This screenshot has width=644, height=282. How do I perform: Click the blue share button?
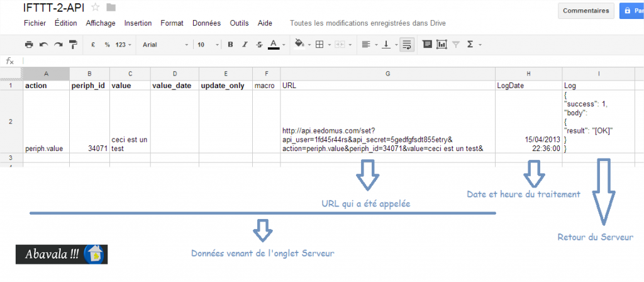pyautogui.click(x=631, y=11)
